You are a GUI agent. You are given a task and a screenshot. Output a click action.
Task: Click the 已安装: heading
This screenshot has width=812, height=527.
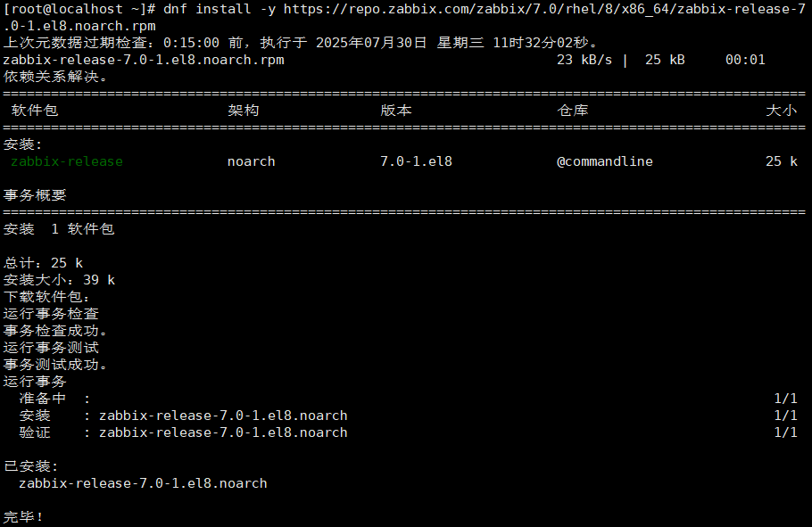pyautogui.click(x=31, y=466)
